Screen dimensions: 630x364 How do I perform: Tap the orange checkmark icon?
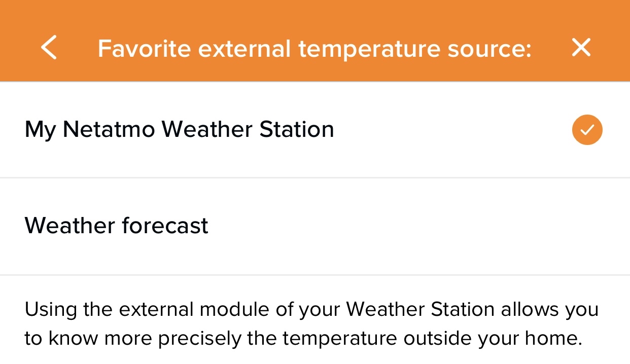[587, 130]
